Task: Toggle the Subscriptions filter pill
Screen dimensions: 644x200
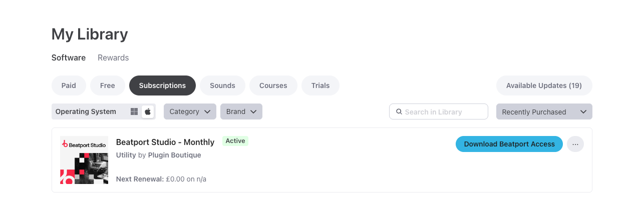Action: coord(162,85)
